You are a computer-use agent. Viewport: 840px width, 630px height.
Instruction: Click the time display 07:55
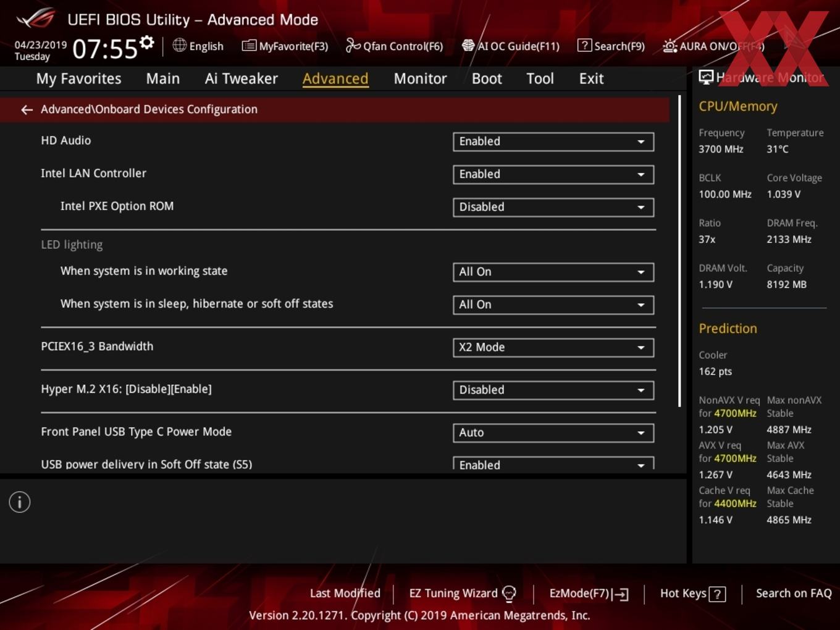point(105,49)
